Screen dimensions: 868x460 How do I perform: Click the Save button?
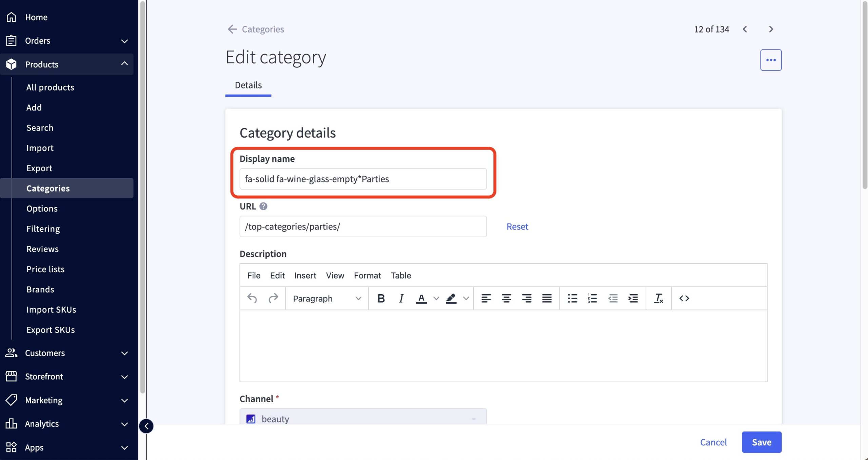tap(761, 442)
